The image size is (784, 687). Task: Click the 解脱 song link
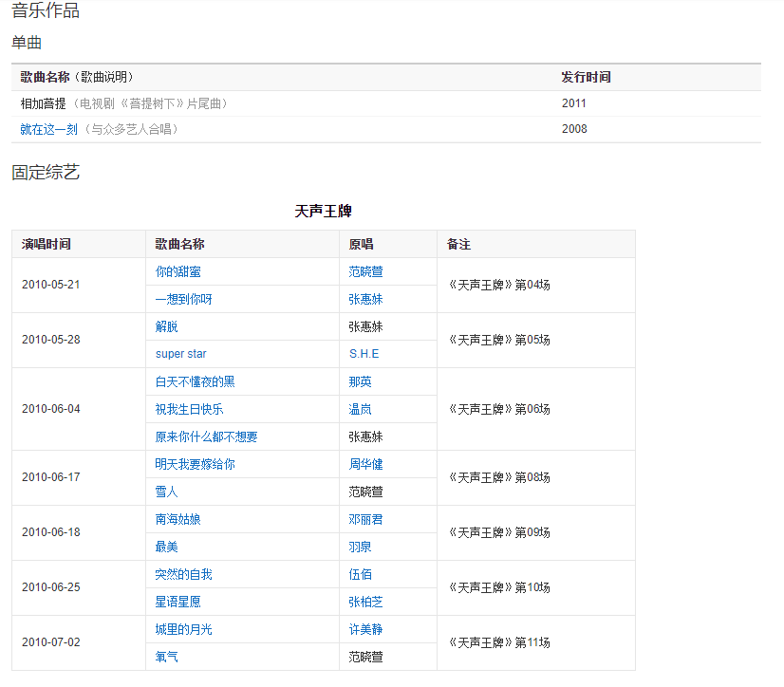(x=166, y=327)
